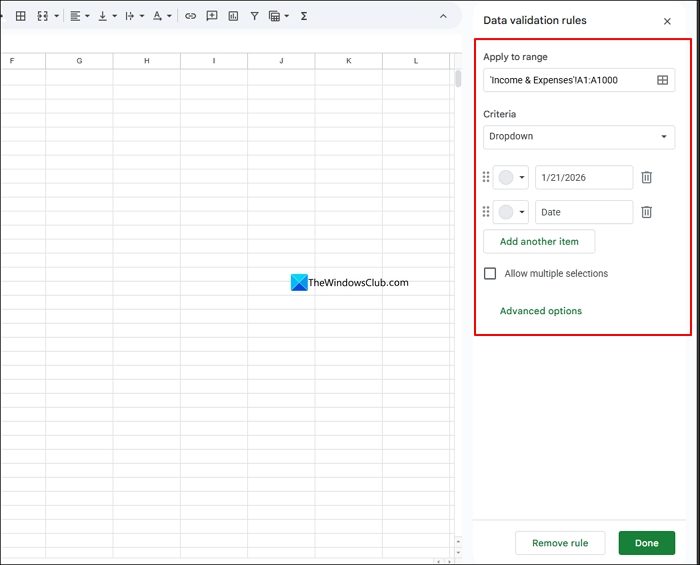This screenshot has width=700, height=565.
Task: Open Advanced options
Action: click(x=541, y=311)
